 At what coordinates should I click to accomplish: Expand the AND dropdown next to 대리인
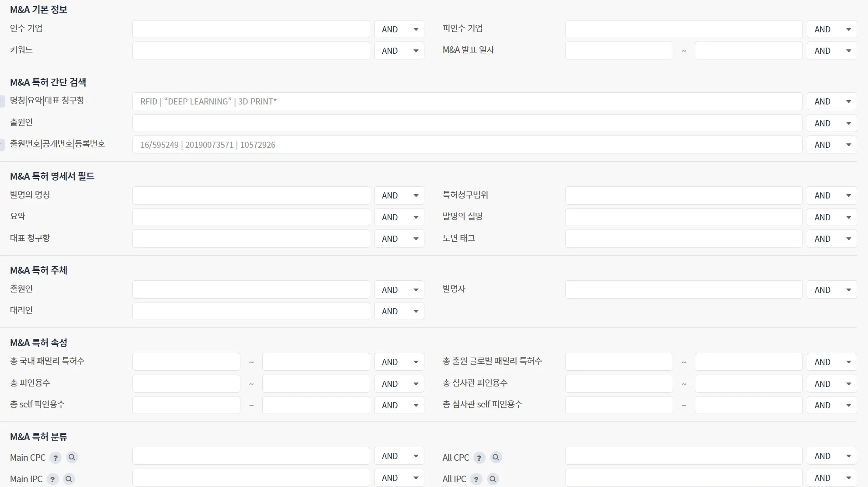[399, 311]
